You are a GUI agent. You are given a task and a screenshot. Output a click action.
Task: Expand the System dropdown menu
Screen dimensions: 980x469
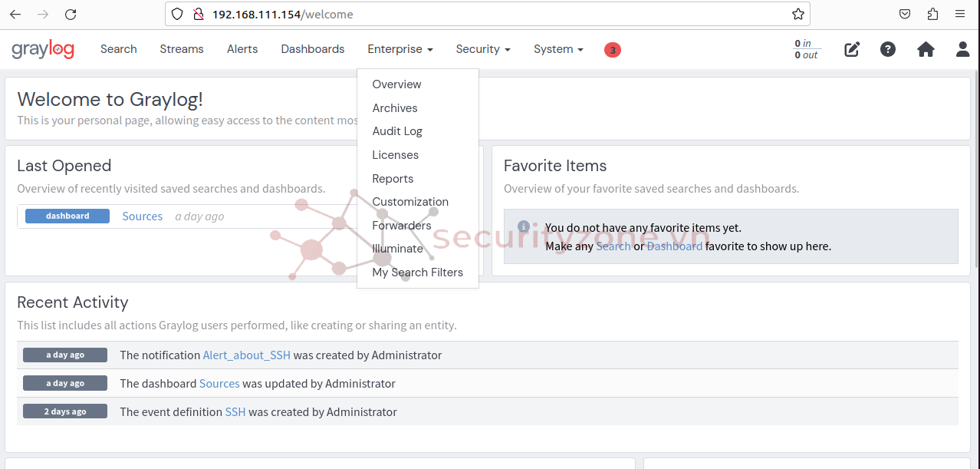558,49
